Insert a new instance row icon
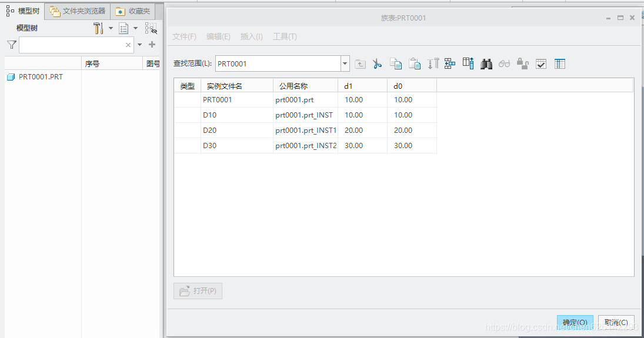The width and height of the screenshot is (644, 338). (450, 63)
